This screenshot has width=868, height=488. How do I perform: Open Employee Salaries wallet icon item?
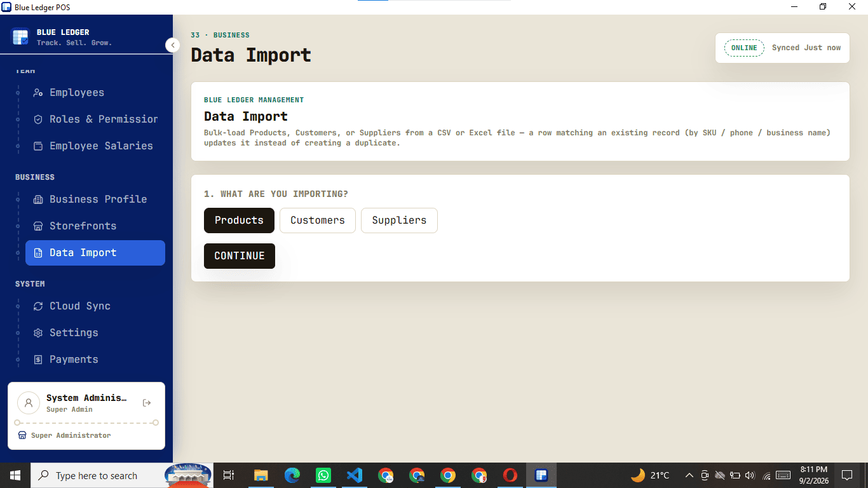point(38,146)
